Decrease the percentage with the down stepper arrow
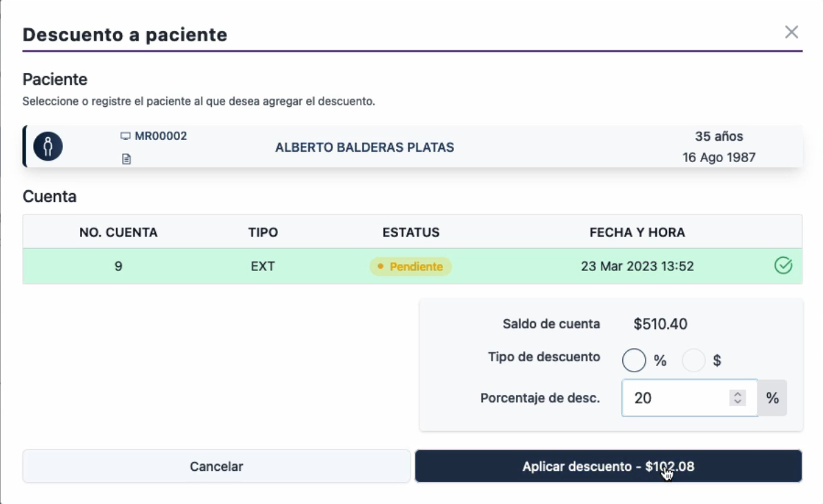The height and width of the screenshot is (504, 823). click(738, 402)
